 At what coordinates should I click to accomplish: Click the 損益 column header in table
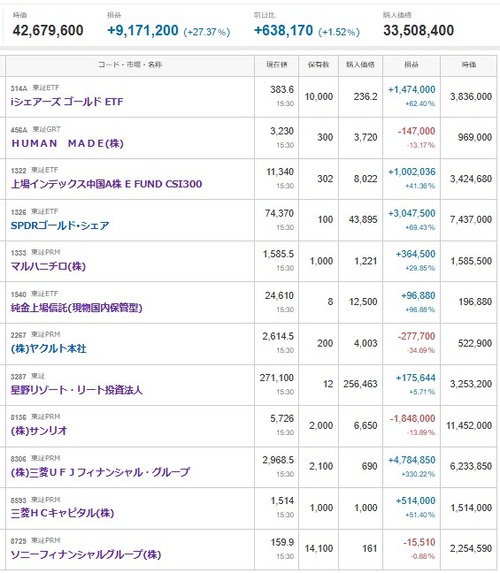pos(411,65)
